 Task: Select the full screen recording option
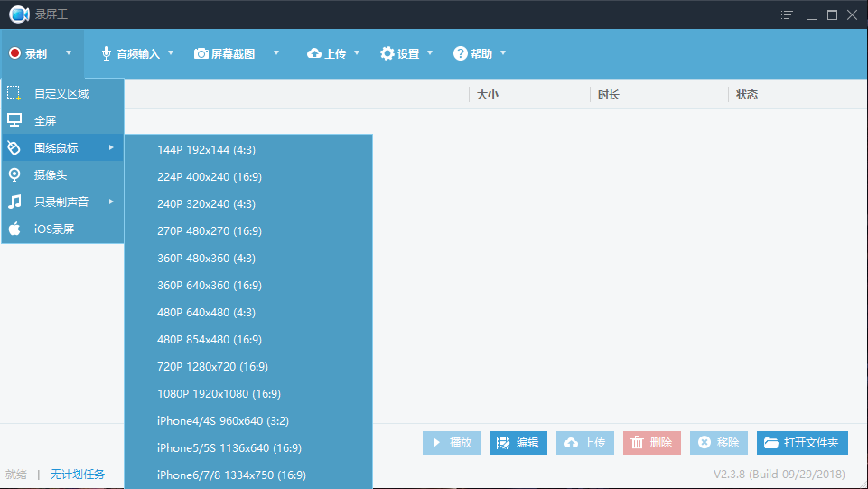pyautogui.click(x=45, y=120)
